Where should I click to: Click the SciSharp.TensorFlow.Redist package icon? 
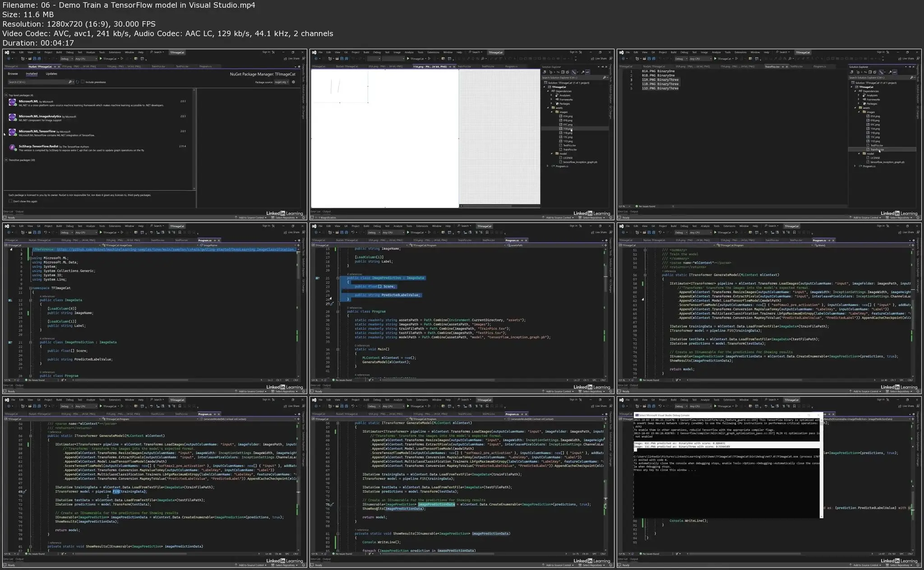pyautogui.click(x=13, y=148)
